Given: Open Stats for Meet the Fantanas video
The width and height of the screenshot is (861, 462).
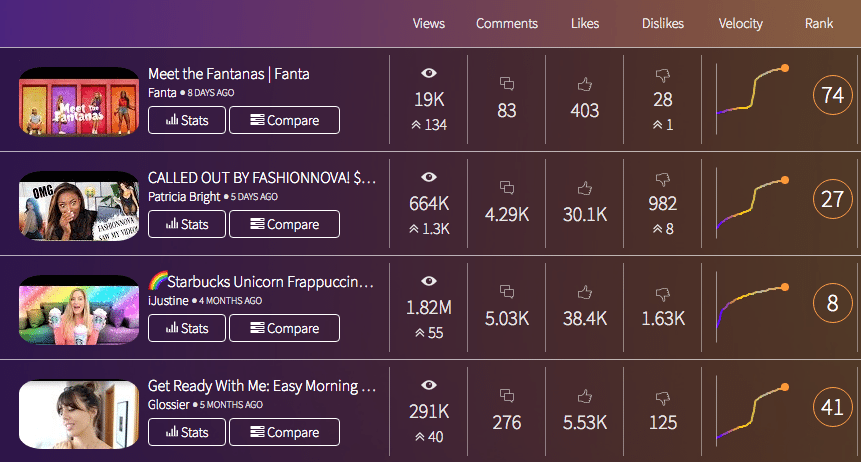Looking at the screenshot, I should (187, 120).
